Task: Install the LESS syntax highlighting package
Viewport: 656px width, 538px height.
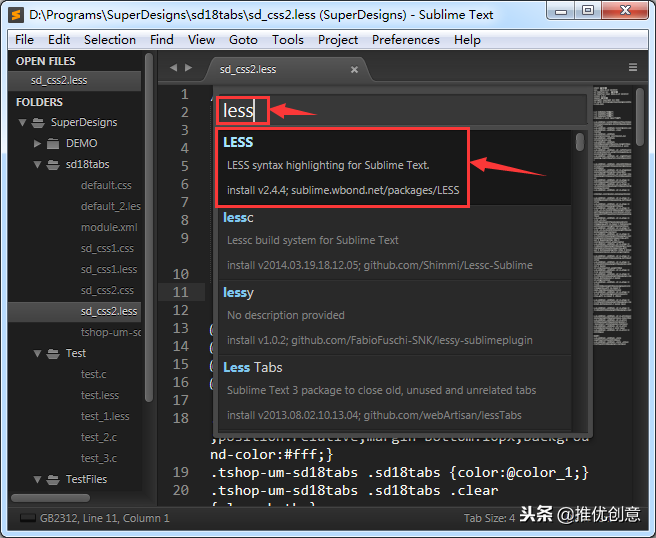Action: 395,167
